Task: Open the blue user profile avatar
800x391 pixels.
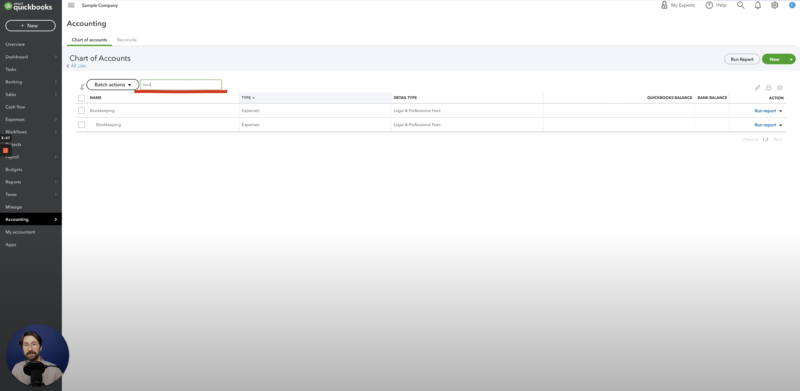Action: (792, 5)
